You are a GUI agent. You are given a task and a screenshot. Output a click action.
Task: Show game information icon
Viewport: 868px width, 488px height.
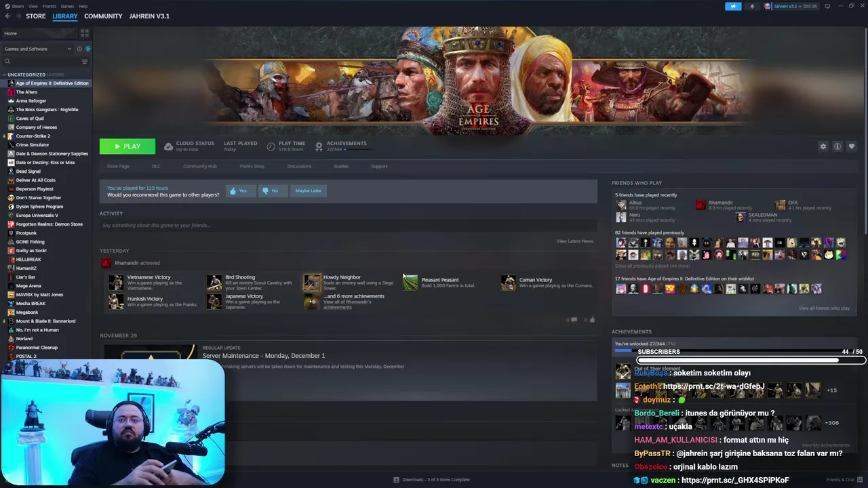(837, 146)
